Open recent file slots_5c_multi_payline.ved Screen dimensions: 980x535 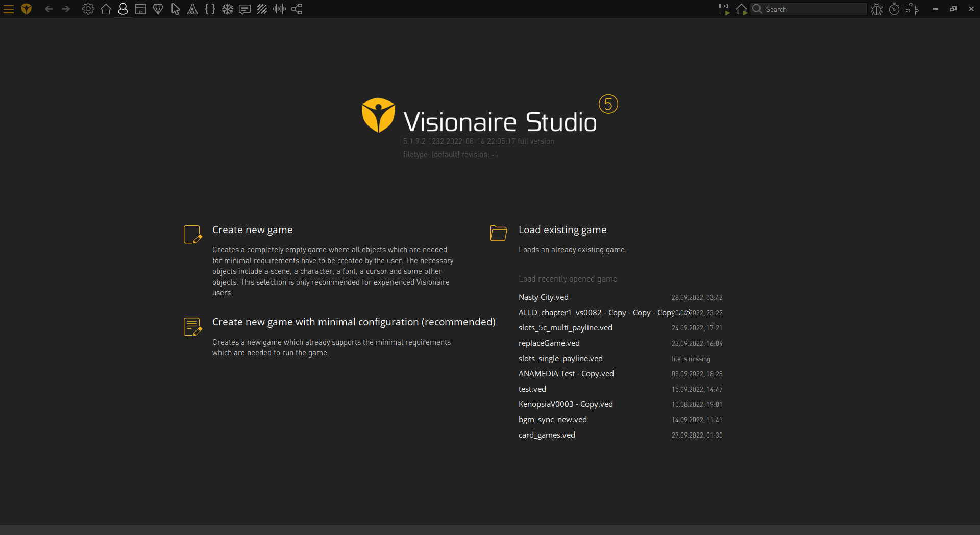[566, 328]
